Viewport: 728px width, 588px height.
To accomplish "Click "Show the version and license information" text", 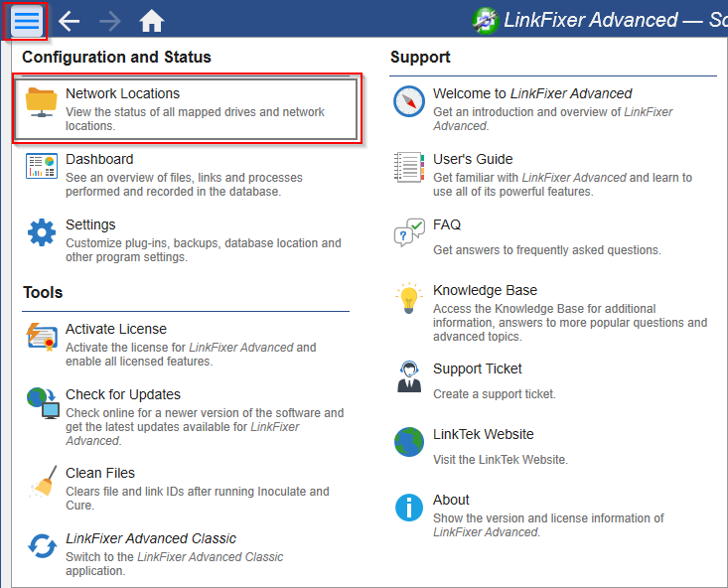I will coord(548,524).
